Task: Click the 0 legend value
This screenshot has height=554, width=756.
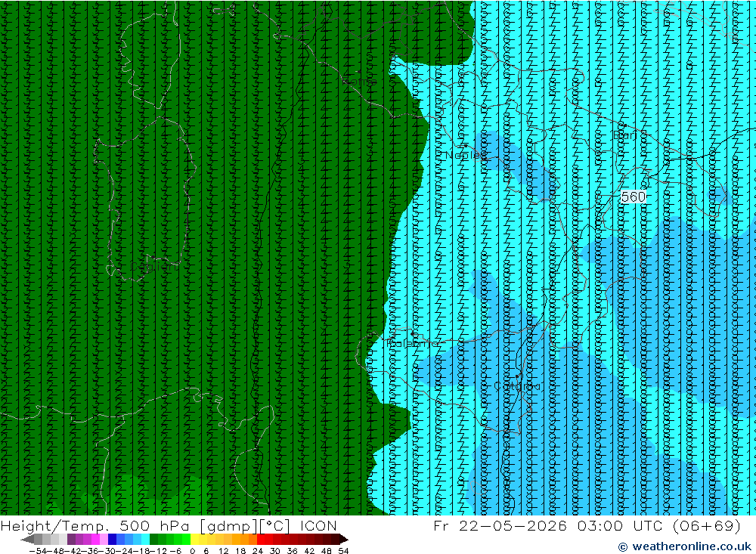Action: pyautogui.click(x=192, y=551)
